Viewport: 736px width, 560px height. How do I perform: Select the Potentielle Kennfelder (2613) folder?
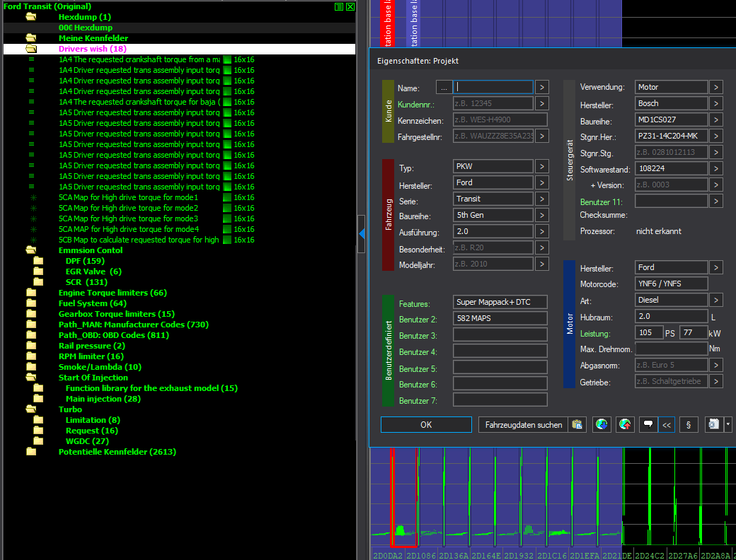117,452
